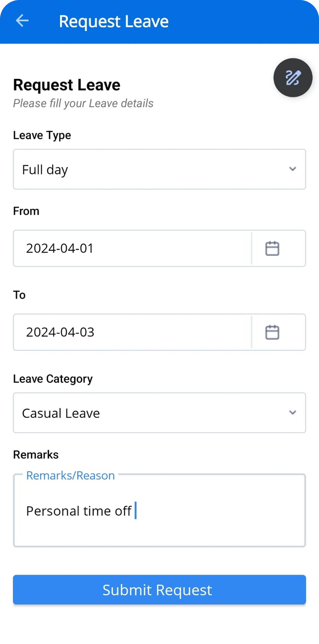Open the To date calendar icon
This screenshot has width=319, height=644.
pyautogui.click(x=272, y=332)
